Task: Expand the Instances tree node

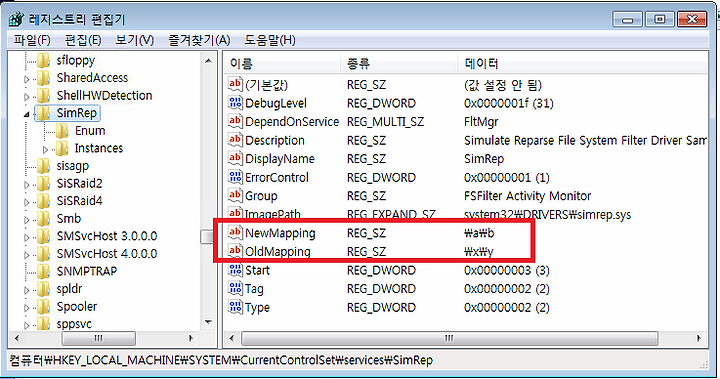Action: (x=45, y=150)
